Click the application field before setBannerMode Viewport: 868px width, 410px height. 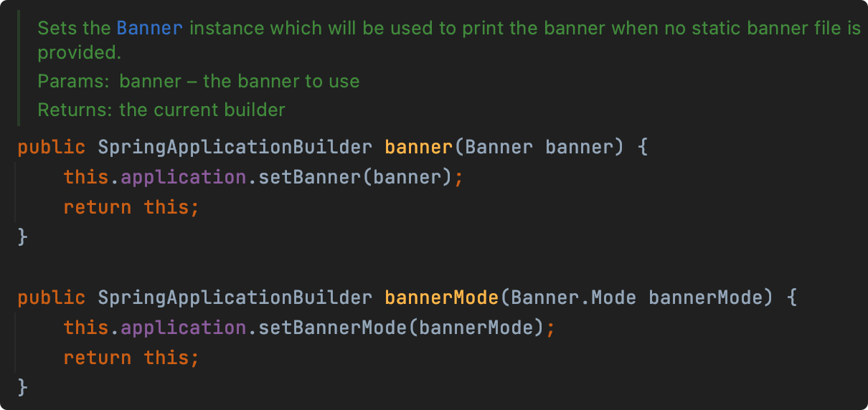184,327
